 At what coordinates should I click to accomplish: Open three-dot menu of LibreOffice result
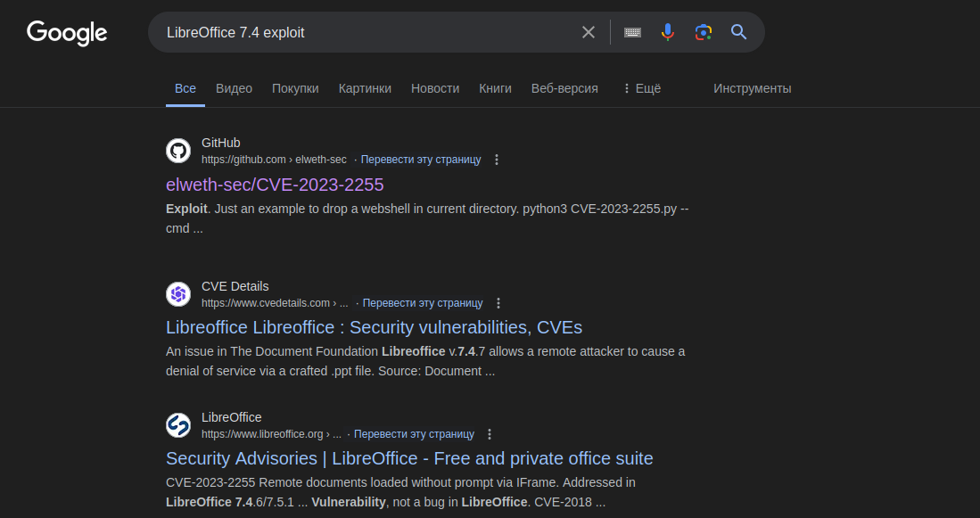coord(490,434)
